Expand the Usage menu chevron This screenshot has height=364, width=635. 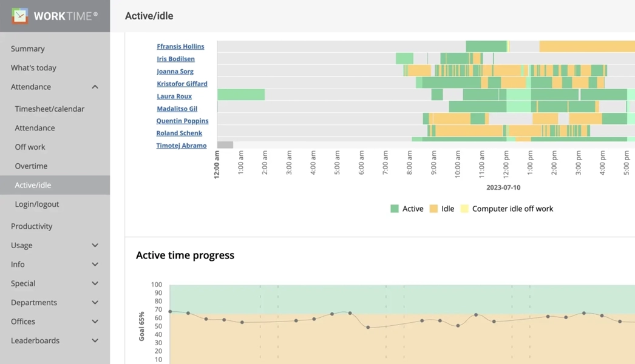coord(95,246)
